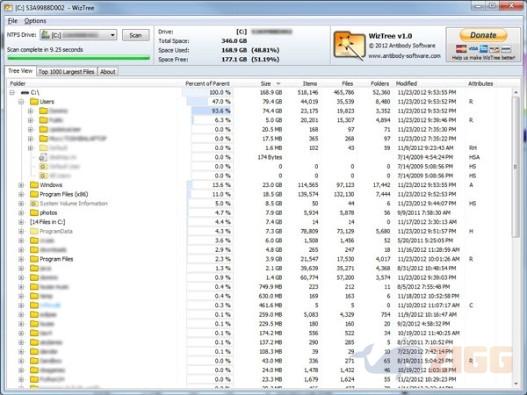Select the Program Files folder icon
The width and height of the screenshot is (527, 395).
tap(34, 259)
